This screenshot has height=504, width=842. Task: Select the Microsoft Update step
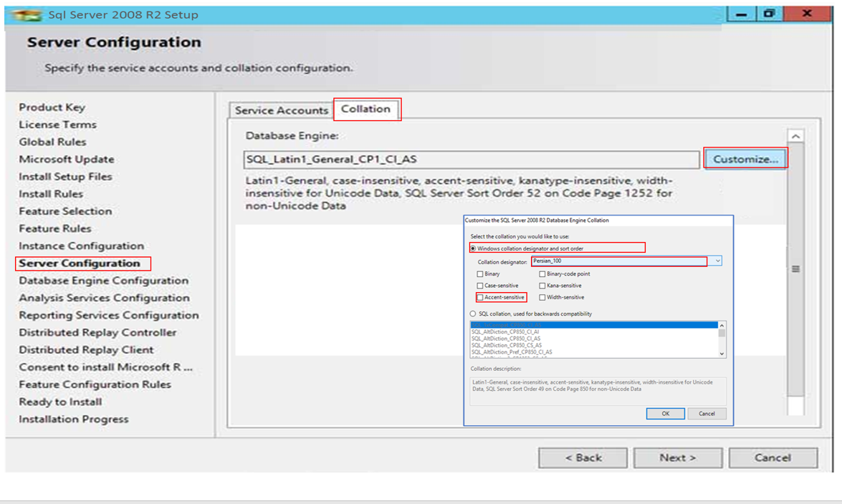[66, 160]
